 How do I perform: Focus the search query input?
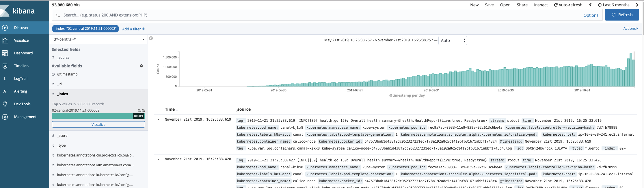318,15
